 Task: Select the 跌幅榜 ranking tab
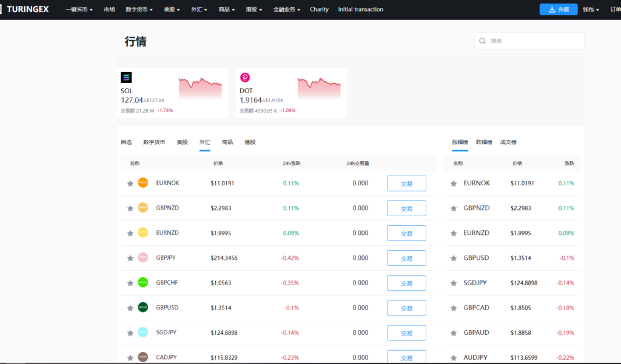point(484,142)
